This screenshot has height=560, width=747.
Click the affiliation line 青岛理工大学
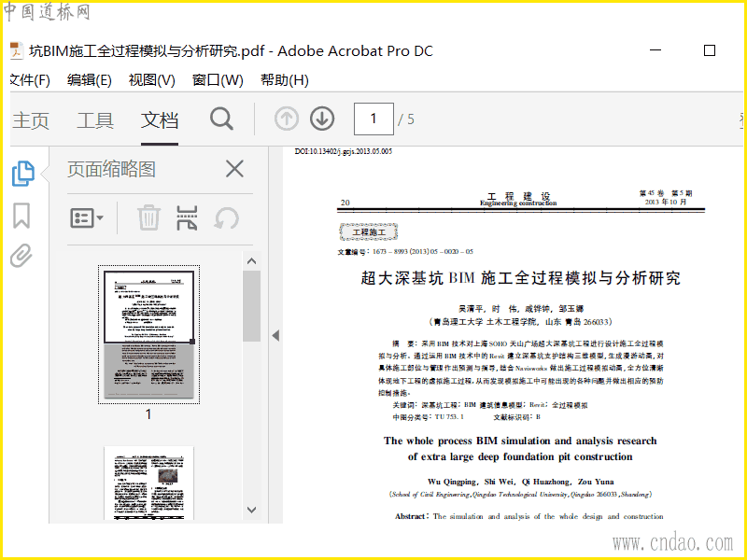point(520,322)
